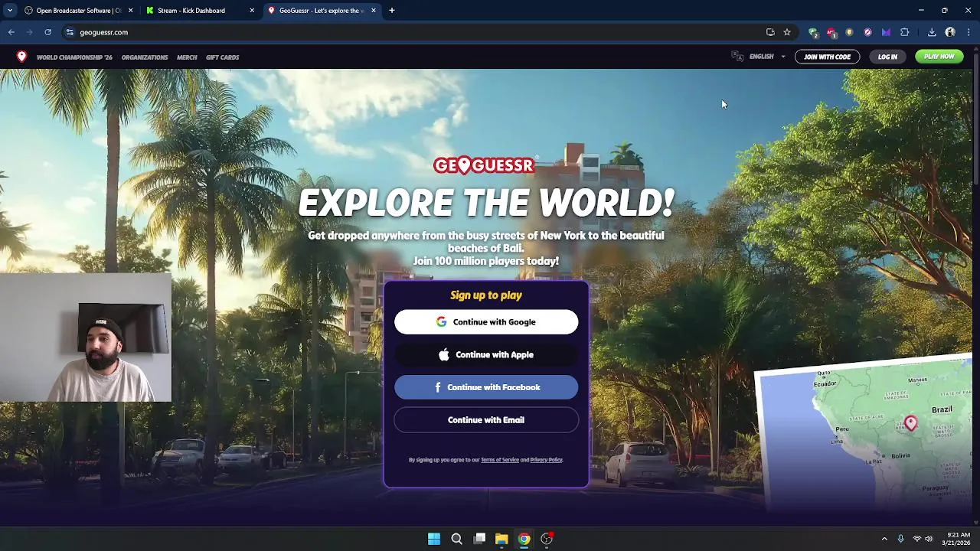Open the Chrome profile avatar
Image resolution: width=980 pixels, height=551 pixels.
pyautogui.click(x=950, y=32)
